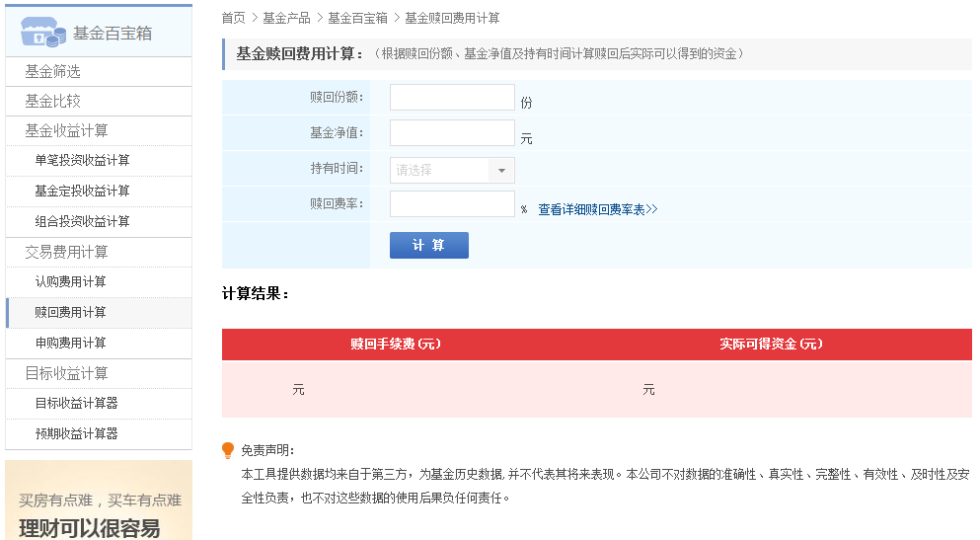Screen dimensions: 980x540
Task: Select 单笔投资收益计算 sidebar item
Action: tap(82, 161)
